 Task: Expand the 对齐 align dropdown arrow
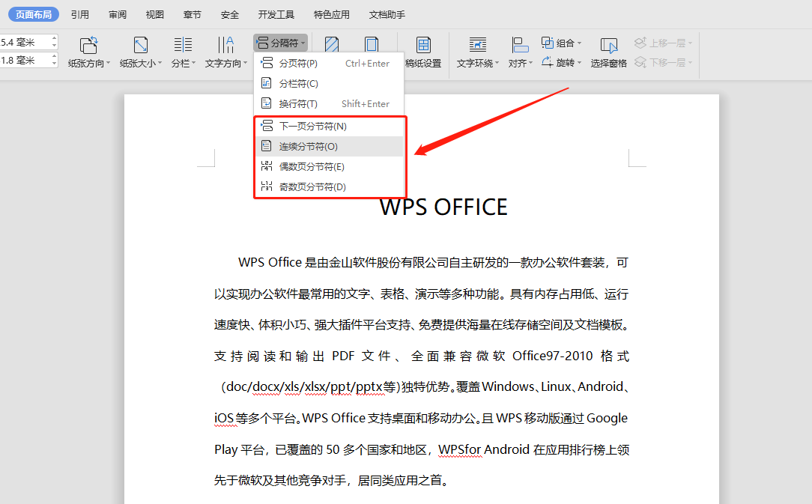pos(531,63)
